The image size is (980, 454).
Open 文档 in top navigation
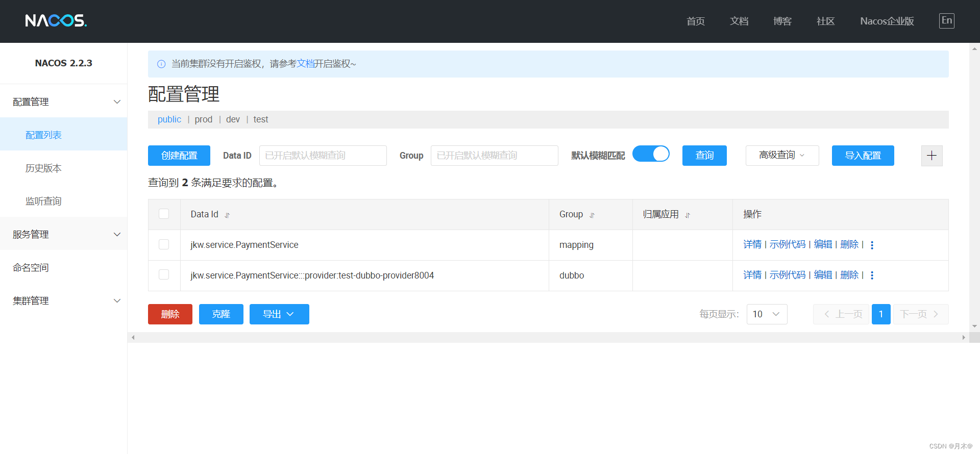739,21
